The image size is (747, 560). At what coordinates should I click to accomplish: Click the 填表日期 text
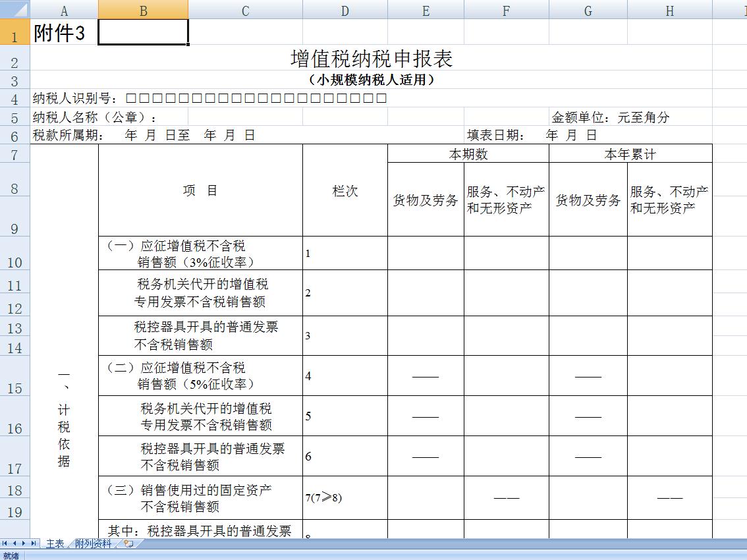pos(532,135)
